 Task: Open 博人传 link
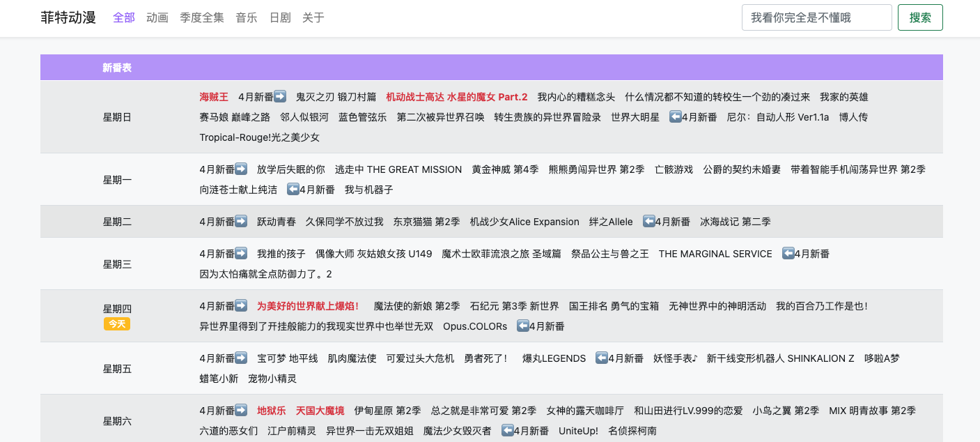tap(853, 117)
